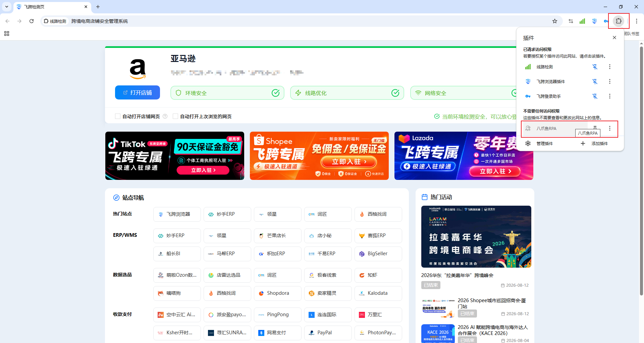
Task: Click the 飞跨 shield extension icon in toolbar
Action: (x=594, y=21)
